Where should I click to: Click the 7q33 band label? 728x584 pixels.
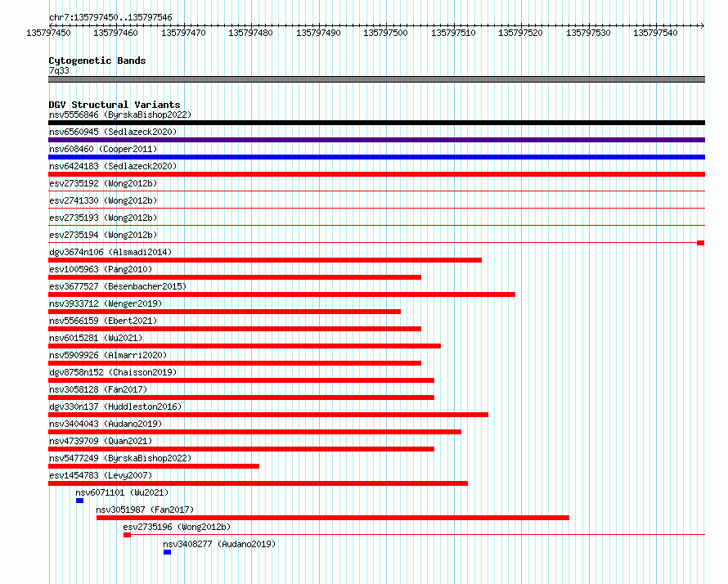click(59, 70)
